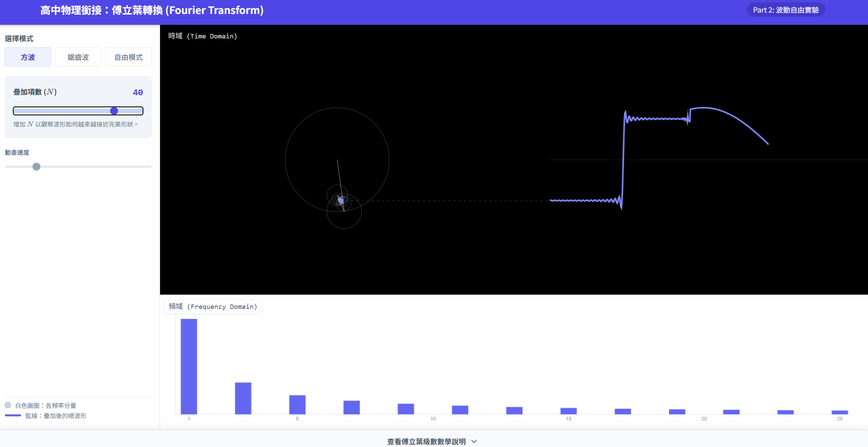The image size is (868, 447).
Task: Choose the 自由模式 free mode
Action: point(128,57)
